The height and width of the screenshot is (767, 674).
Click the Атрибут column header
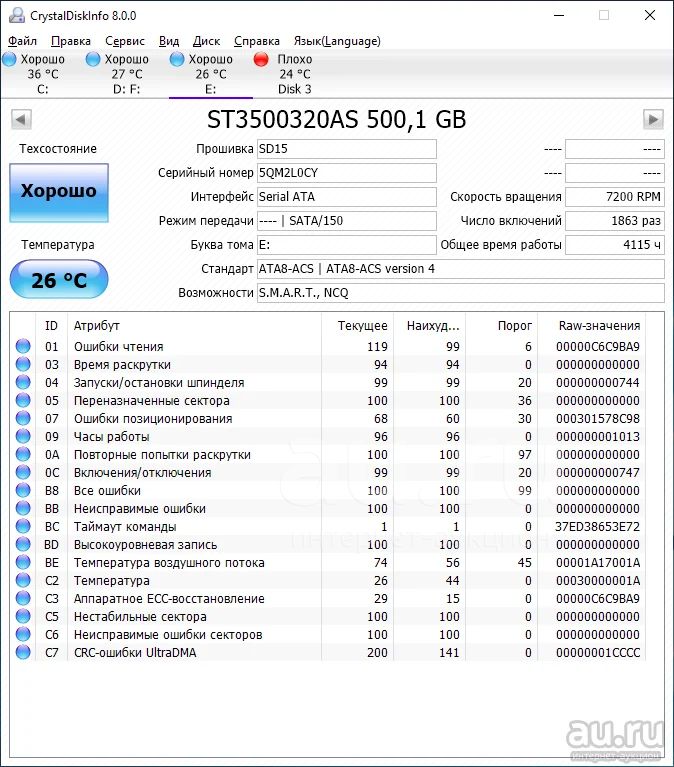(194, 326)
